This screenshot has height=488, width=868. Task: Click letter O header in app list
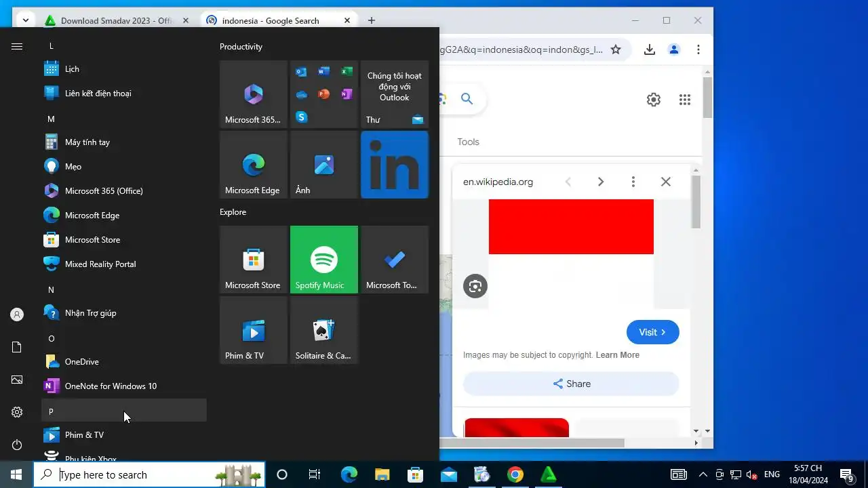tap(124, 338)
